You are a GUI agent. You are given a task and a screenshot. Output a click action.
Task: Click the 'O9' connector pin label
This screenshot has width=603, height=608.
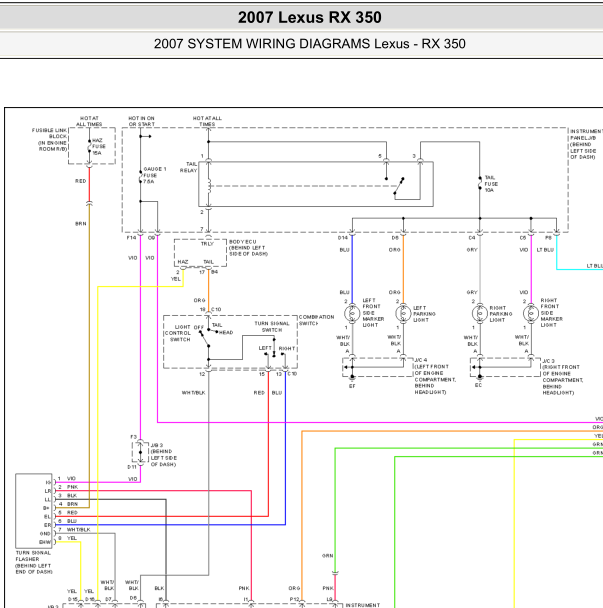coord(151,238)
